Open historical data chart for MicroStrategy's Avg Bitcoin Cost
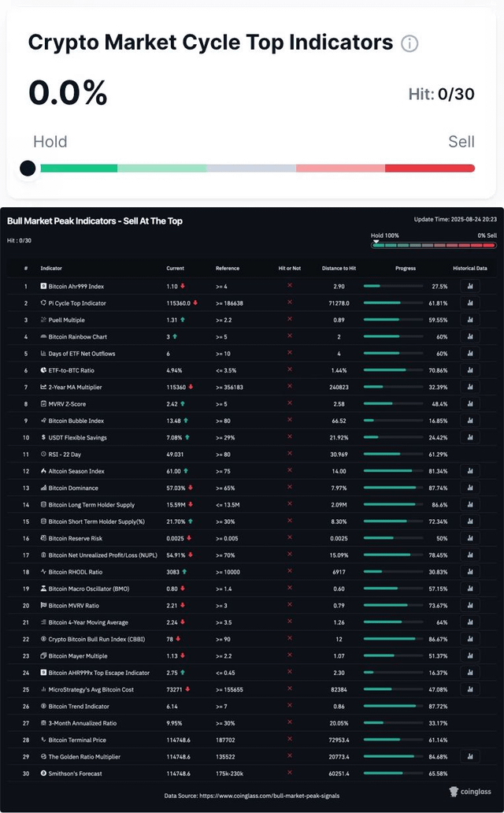 coord(470,689)
